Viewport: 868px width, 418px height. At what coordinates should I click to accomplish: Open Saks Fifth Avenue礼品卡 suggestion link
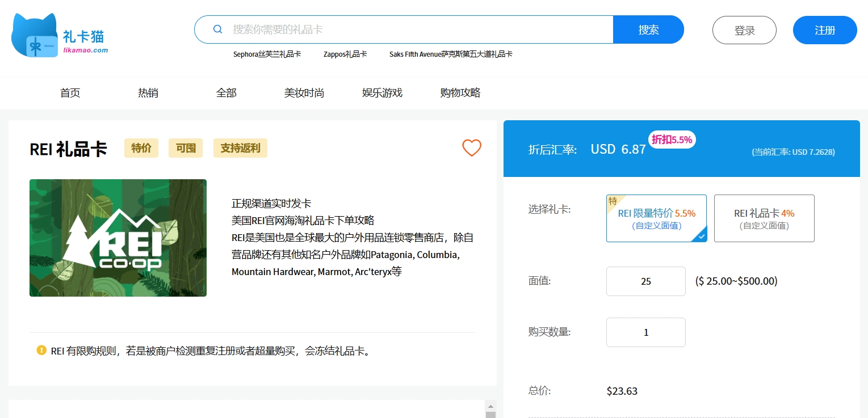(x=451, y=54)
